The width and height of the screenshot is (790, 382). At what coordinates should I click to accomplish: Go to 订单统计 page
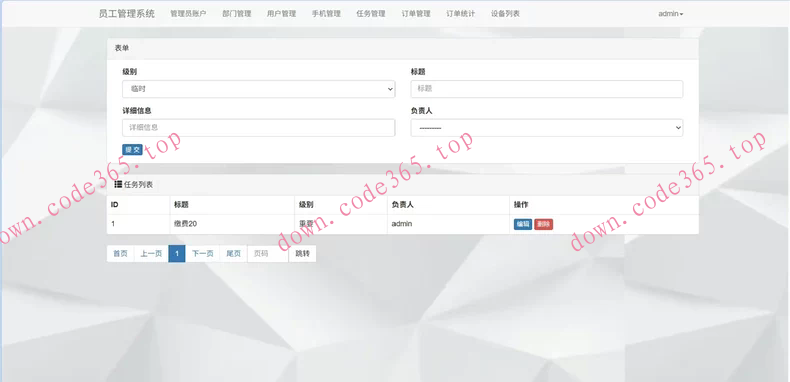[x=460, y=14]
